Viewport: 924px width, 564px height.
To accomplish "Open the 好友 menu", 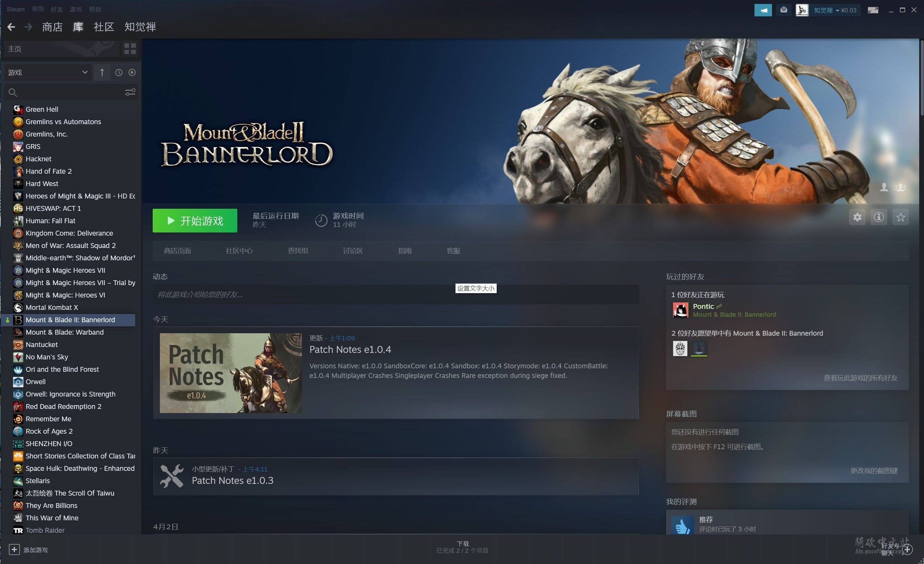I will (57, 9).
